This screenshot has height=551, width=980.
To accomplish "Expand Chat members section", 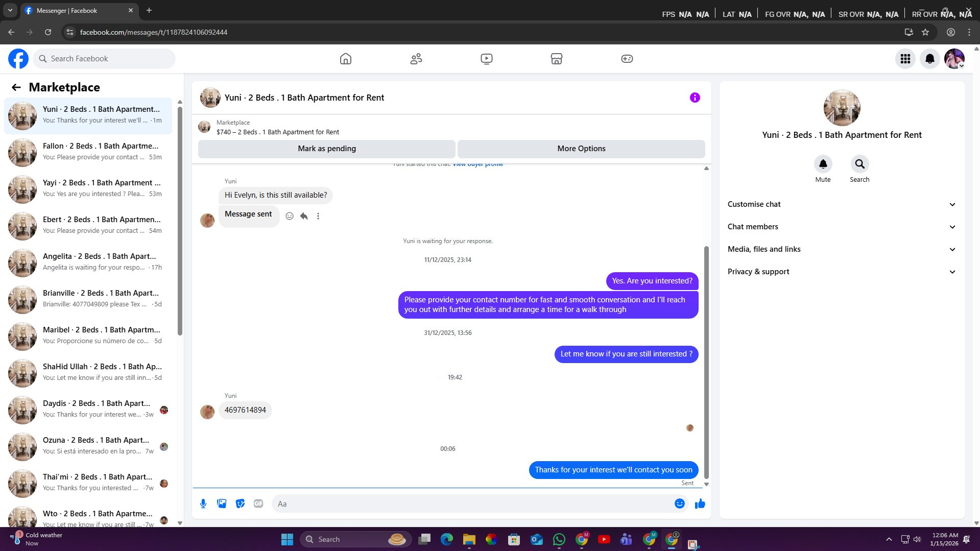I will pos(841,227).
